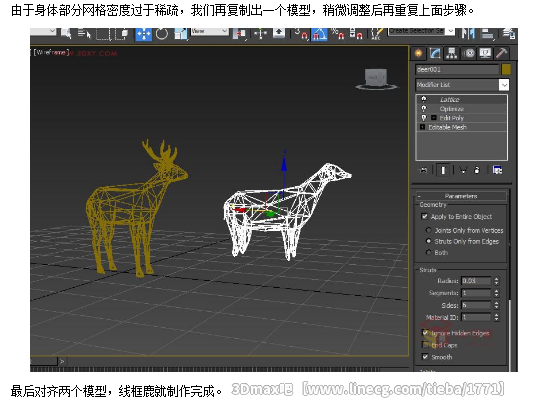
Task: Click the Edit Named Selection Sets icon
Action: click(x=376, y=34)
